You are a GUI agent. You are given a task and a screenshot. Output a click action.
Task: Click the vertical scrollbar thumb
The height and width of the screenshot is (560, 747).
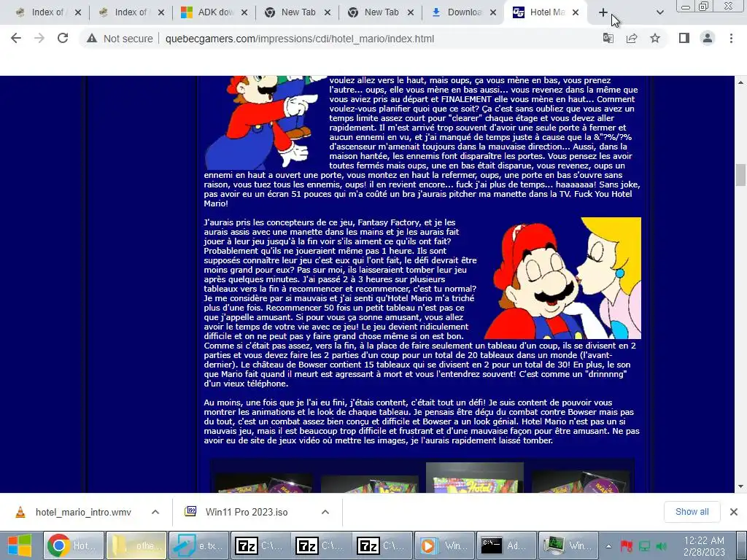tap(740, 175)
